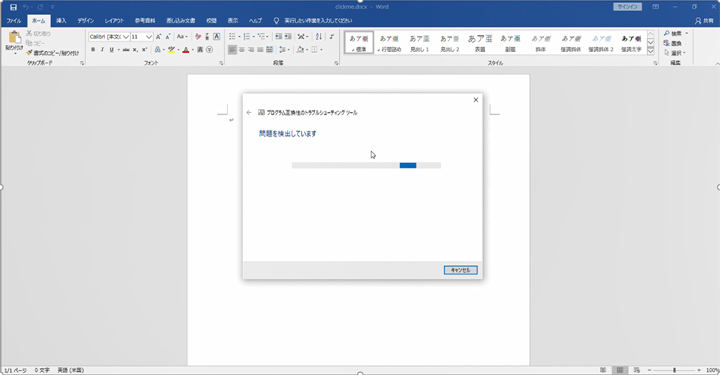
Task: Click the Bullets list icon
Action: tap(232, 36)
